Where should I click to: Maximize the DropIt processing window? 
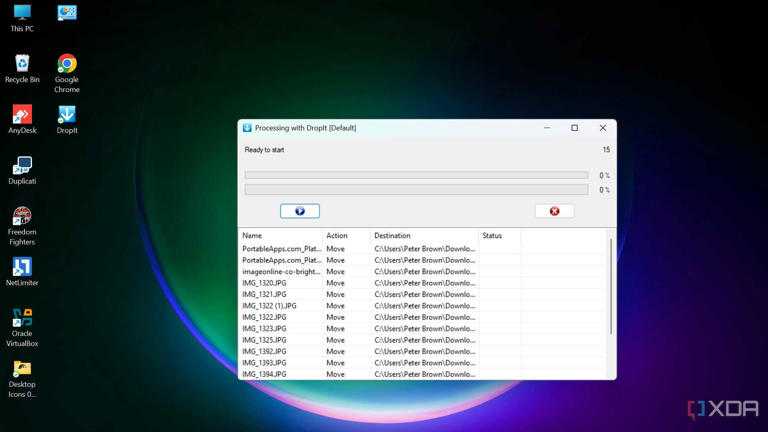575,128
